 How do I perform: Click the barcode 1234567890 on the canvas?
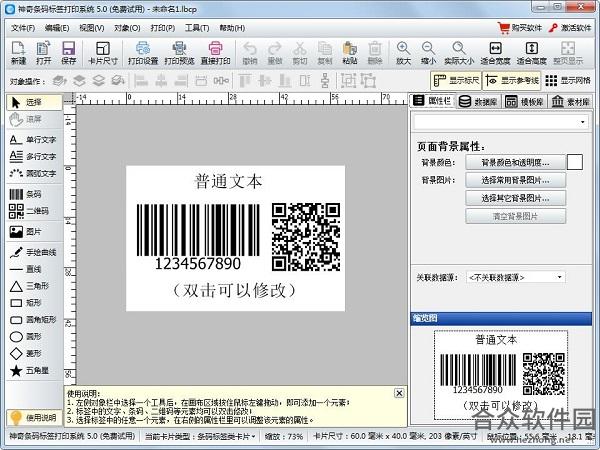198,236
